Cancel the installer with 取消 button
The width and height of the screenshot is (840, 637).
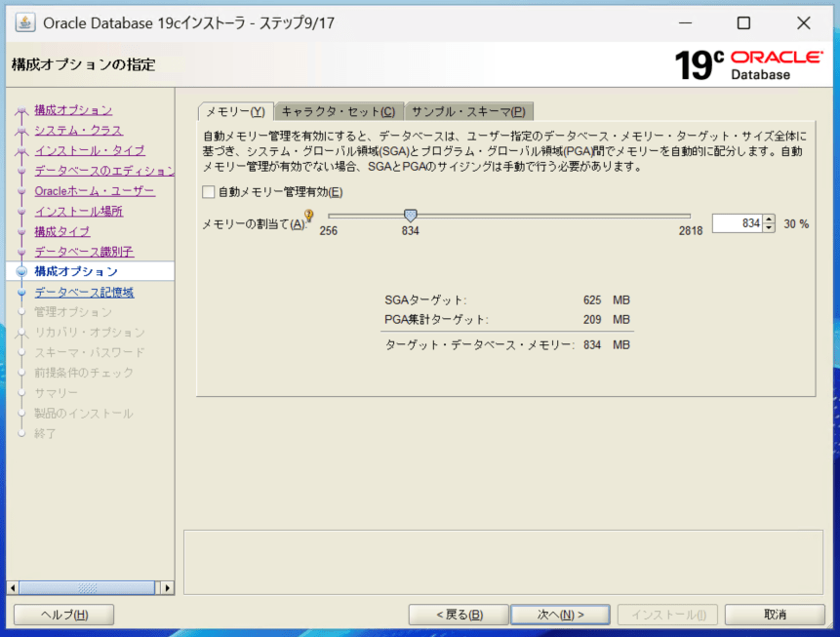[x=776, y=615]
